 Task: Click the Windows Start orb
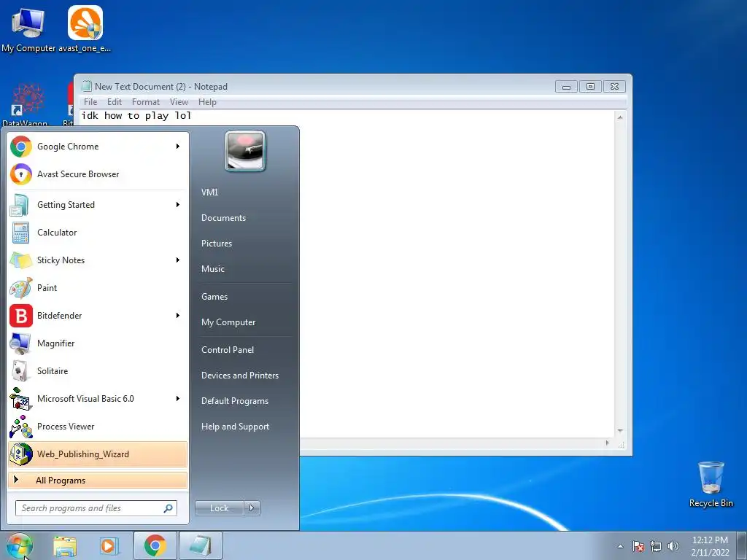(x=20, y=545)
